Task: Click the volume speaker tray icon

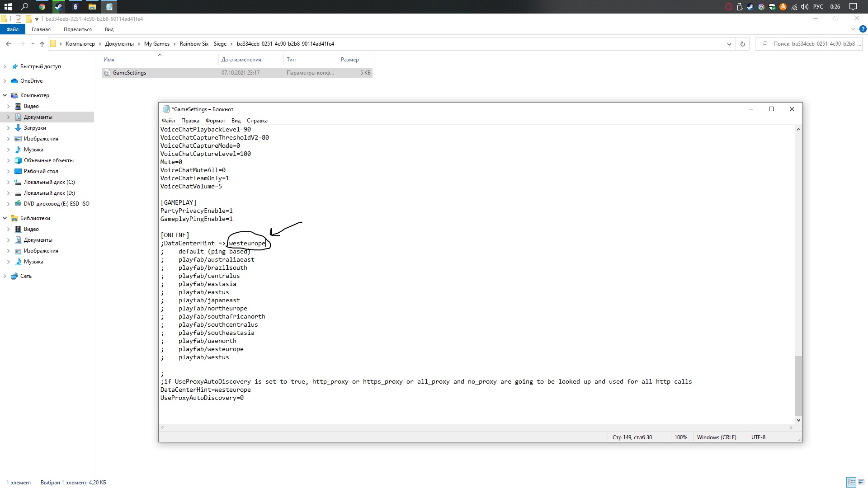Action: [x=804, y=7]
